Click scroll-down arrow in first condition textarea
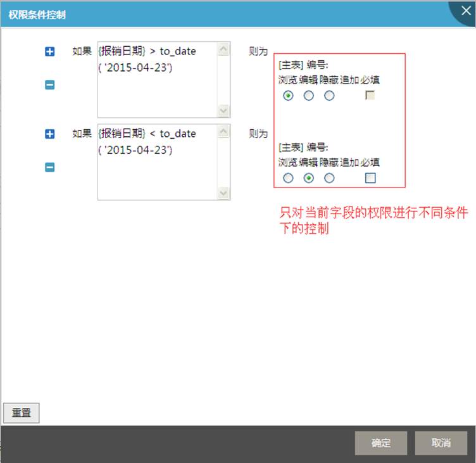 pyautogui.click(x=223, y=110)
